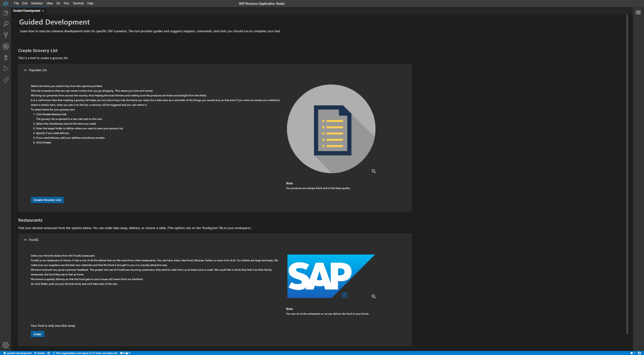Click the 'Create Grocery List' section heading
The height and width of the screenshot is (355, 644).
[x=38, y=51]
